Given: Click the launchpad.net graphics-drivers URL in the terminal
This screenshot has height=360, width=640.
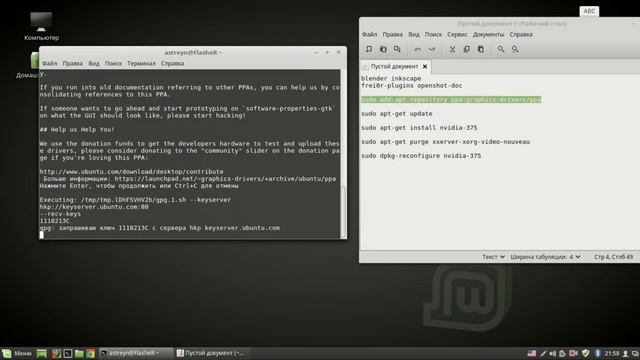Looking at the screenshot, I should pyautogui.click(x=225, y=179).
